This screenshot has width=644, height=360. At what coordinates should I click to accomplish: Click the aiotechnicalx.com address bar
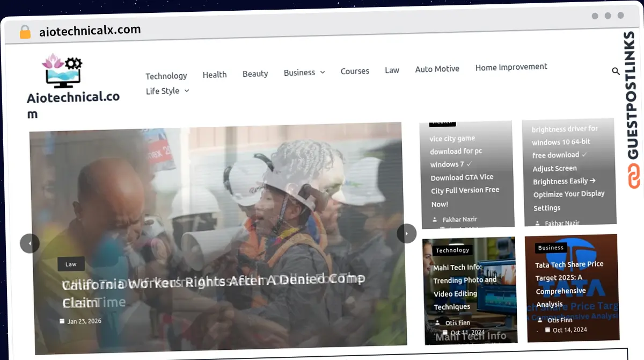click(90, 31)
